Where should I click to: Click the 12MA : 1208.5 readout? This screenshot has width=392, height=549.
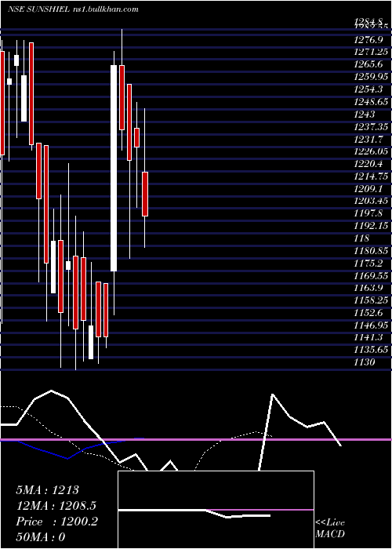click(56, 505)
